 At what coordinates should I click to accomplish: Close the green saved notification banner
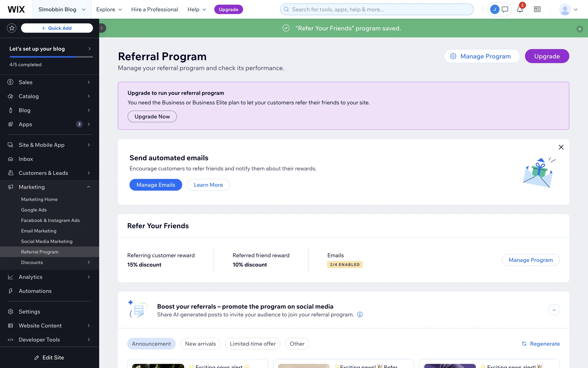[579, 29]
